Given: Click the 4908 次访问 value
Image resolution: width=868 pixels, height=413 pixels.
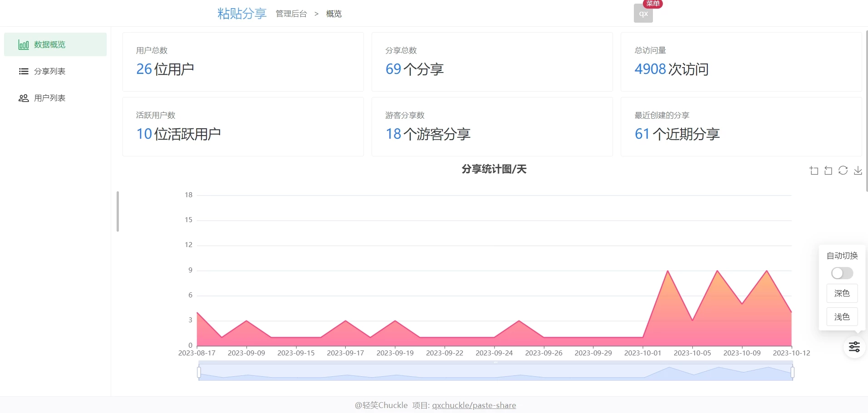Looking at the screenshot, I should click(672, 69).
